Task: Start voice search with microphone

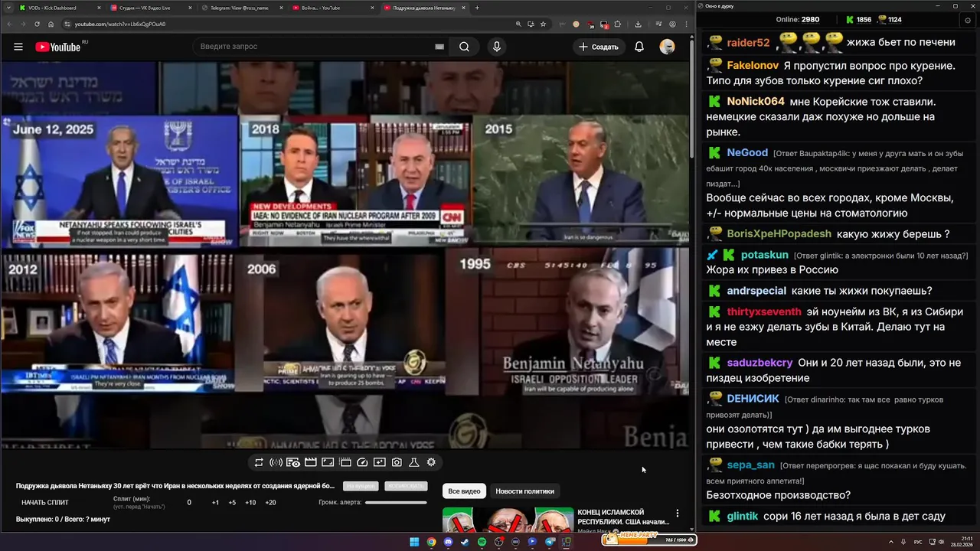Action: pyautogui.click(x=497, y=47)
